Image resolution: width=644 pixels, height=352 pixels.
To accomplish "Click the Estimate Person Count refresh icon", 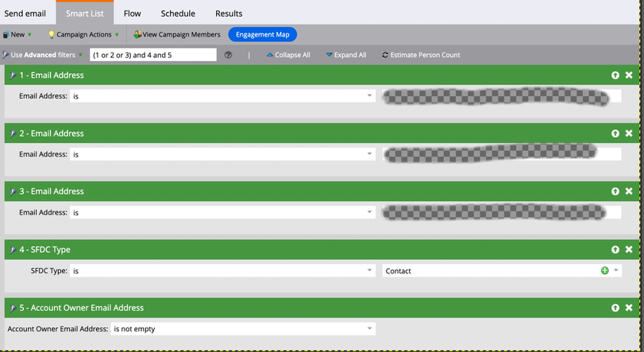I will click(x=385, y=55).
